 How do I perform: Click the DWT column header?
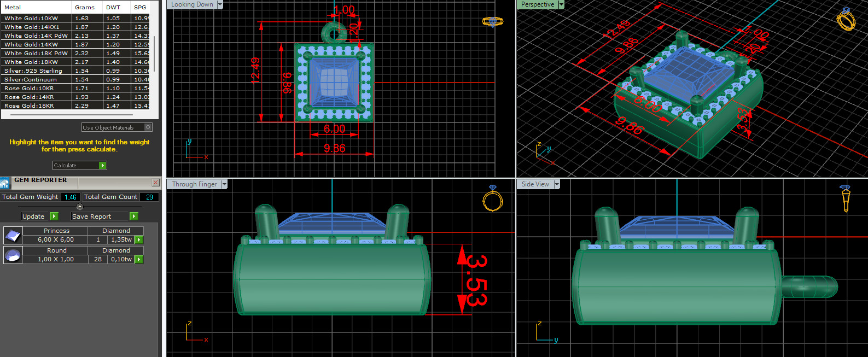(x=117, y=7)
